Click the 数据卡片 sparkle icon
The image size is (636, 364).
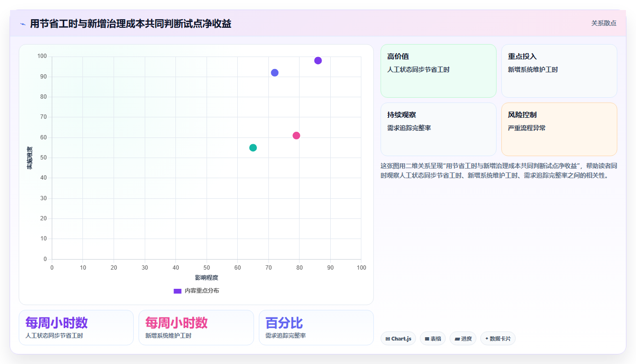[486, 339]
